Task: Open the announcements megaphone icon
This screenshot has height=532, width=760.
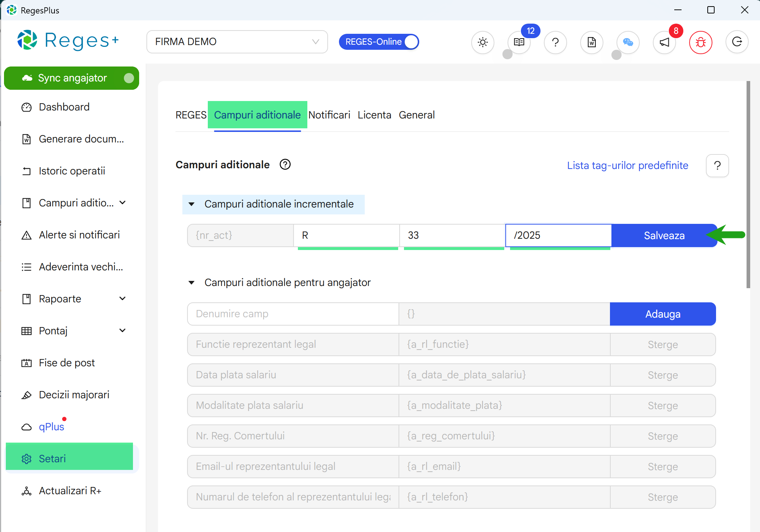Action: coord(664,42)
